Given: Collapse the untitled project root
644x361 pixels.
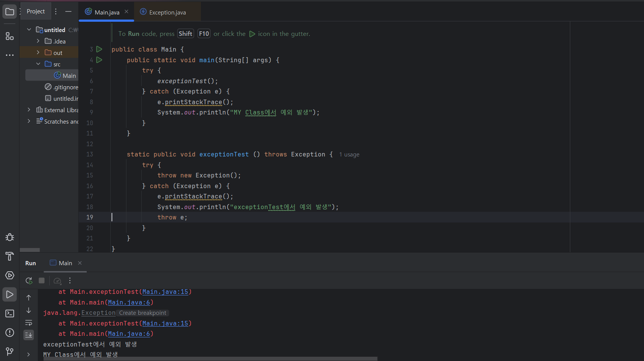Looking at the screenshot, I should pos(29,29).
